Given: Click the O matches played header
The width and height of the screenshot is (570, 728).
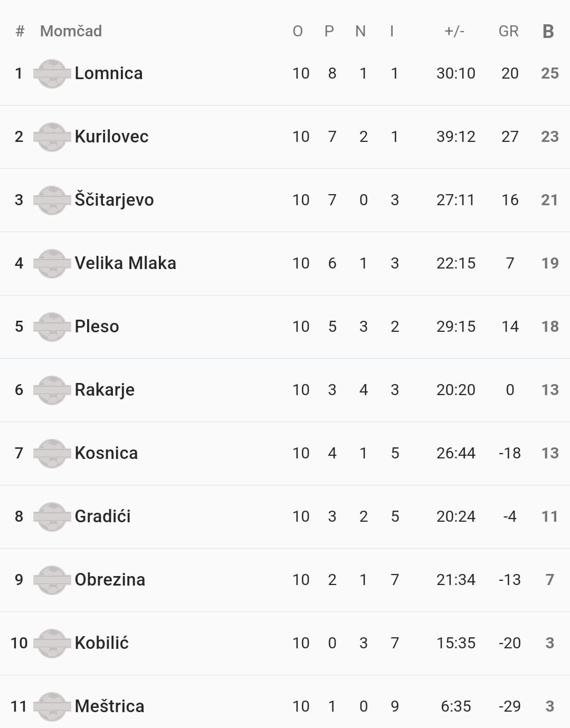Looking at the screenshot, I should (x=298, y=32).
